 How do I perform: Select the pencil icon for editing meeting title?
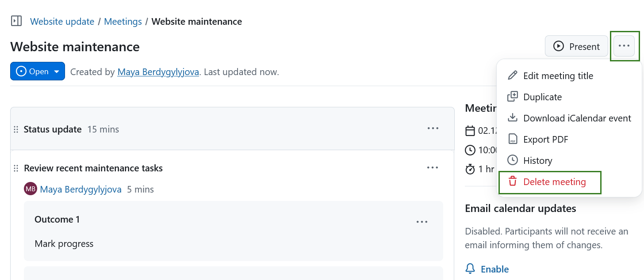coord(512,75)
